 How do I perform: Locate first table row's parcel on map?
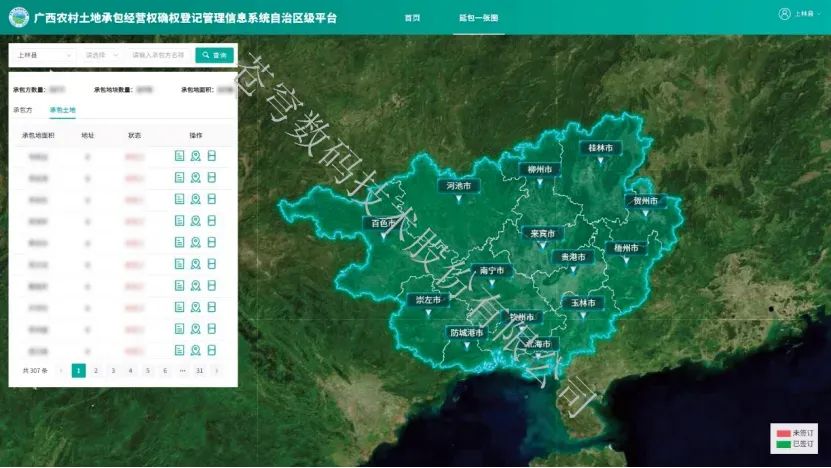[x=196, y=156]
